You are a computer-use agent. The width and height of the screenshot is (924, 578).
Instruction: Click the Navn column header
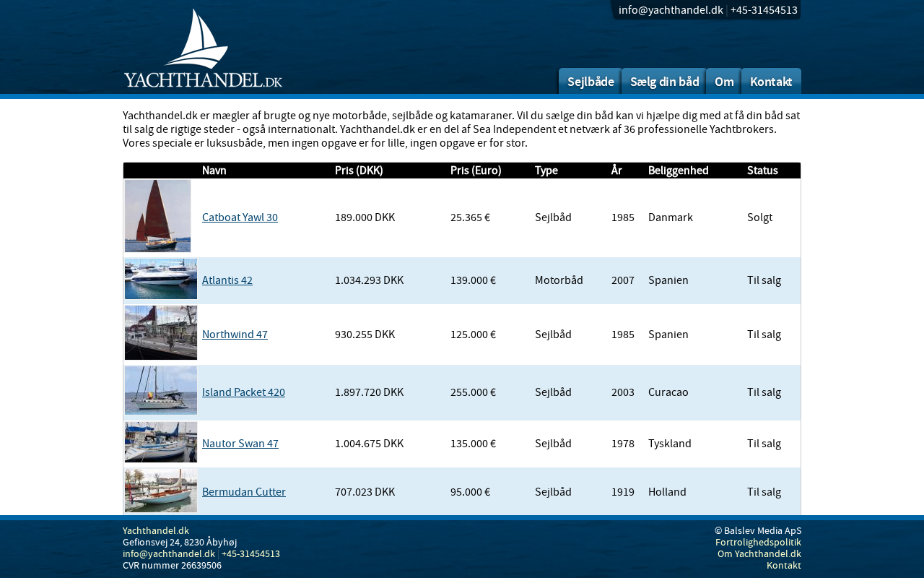tap(214, 171)
